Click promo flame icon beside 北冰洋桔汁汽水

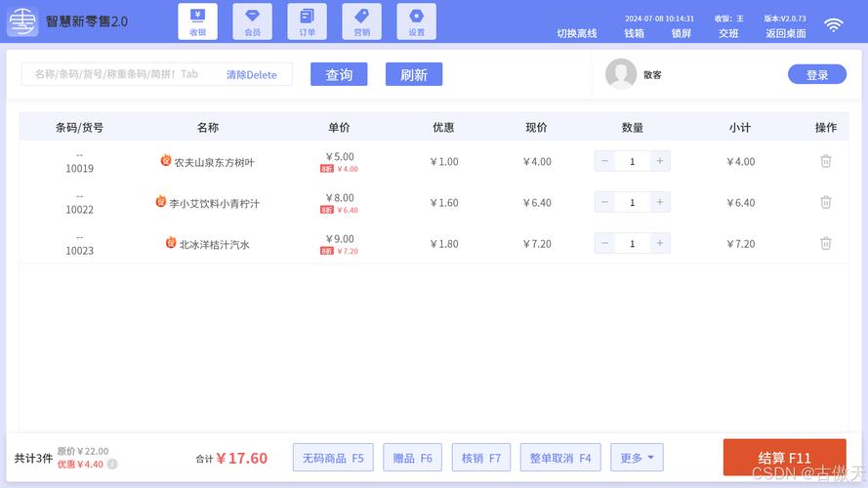(171, 242)
